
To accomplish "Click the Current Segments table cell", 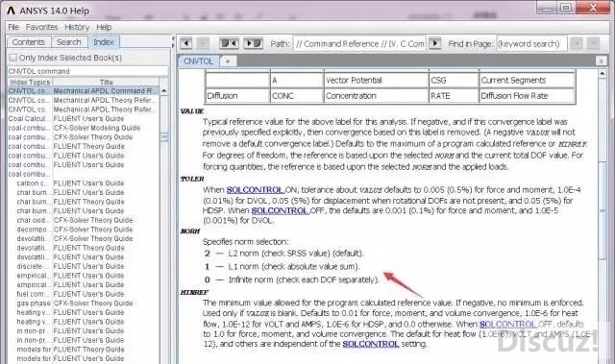I will click(x=528, y=80).
